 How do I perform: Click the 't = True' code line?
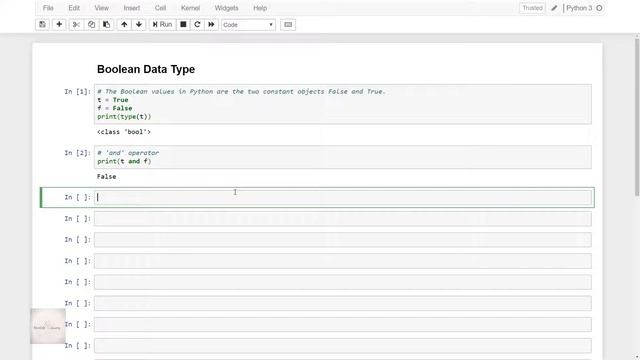coord(113,100)
